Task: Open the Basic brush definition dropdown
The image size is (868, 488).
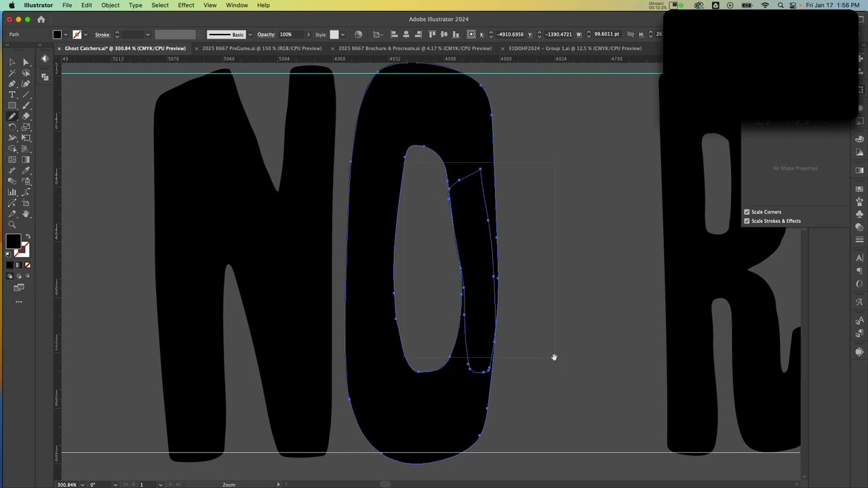Action: coord(250,35)
